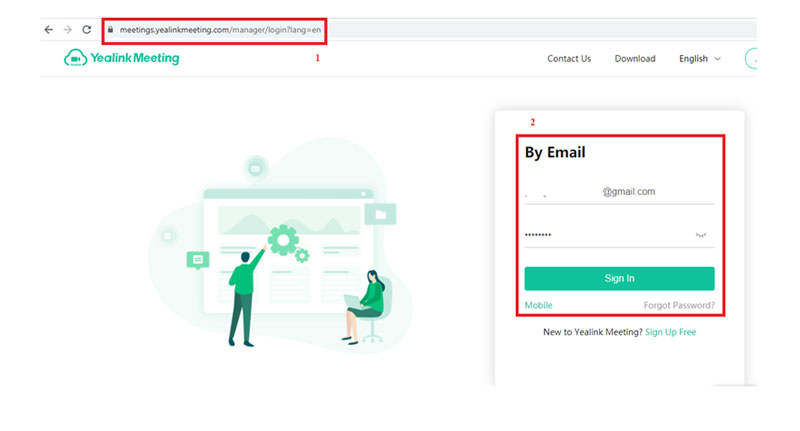The image size is (800, 431).
Task: Click the browser forward arrow
Action: 67,30
